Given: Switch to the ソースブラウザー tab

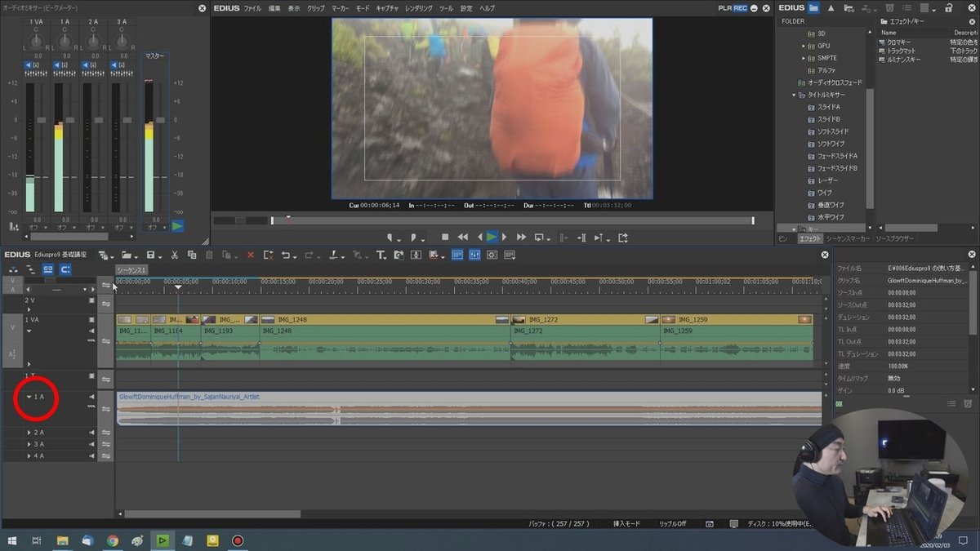Looking at the screenshot, I should (x=894, y=238).
